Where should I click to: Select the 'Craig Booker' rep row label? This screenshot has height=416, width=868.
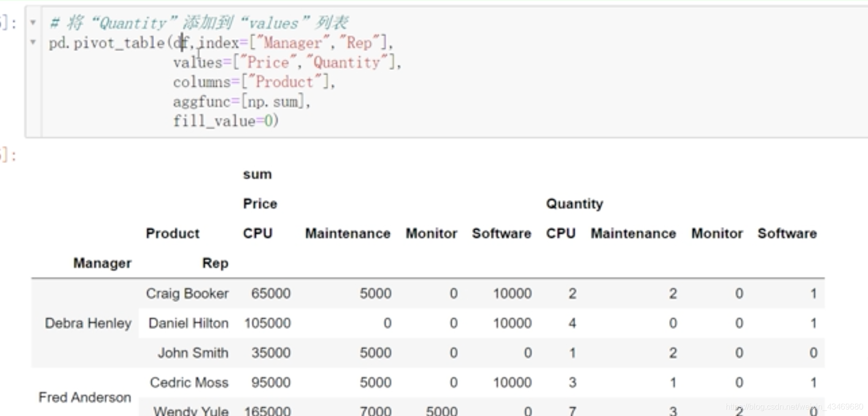pos(187,294)
